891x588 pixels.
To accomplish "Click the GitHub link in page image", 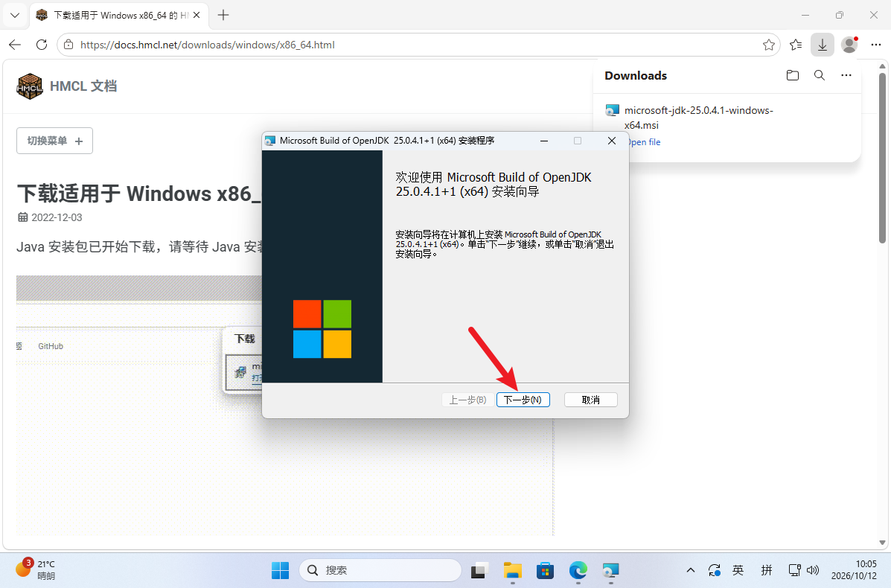I will [x=51, y=346].
